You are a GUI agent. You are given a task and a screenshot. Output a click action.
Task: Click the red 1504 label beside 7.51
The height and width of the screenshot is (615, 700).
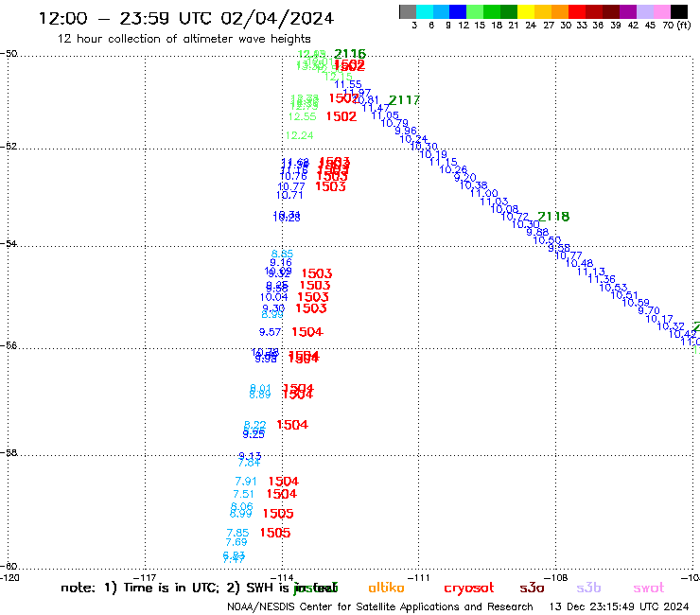coord(282,494)
